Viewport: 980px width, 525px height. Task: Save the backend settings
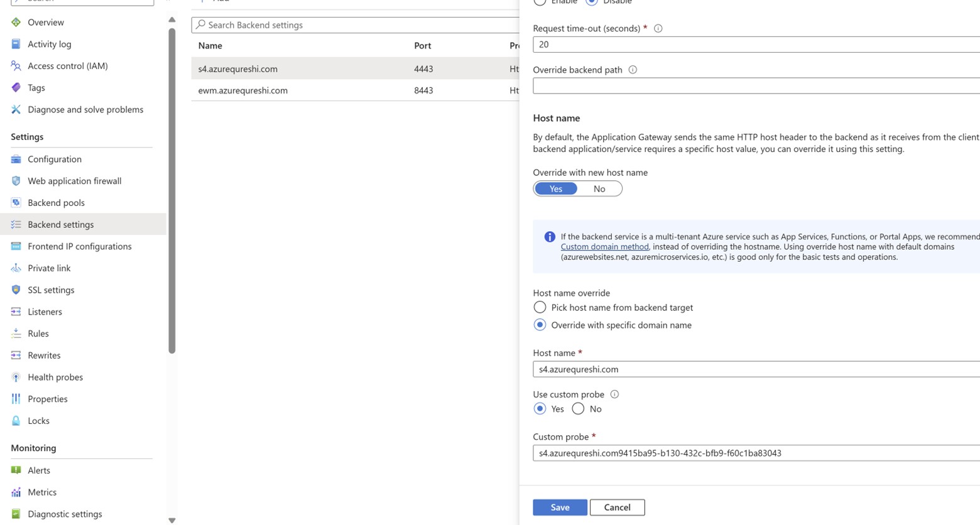pos(560,507)
